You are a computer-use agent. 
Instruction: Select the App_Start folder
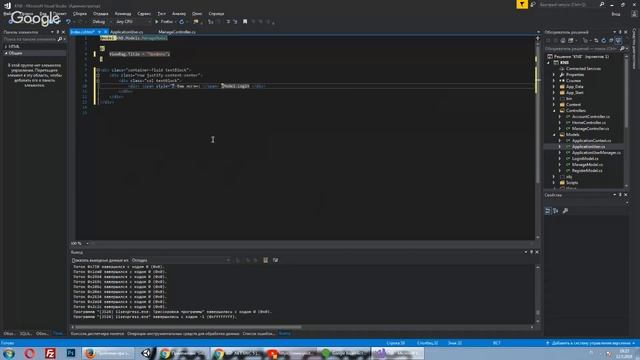point(575,93)
